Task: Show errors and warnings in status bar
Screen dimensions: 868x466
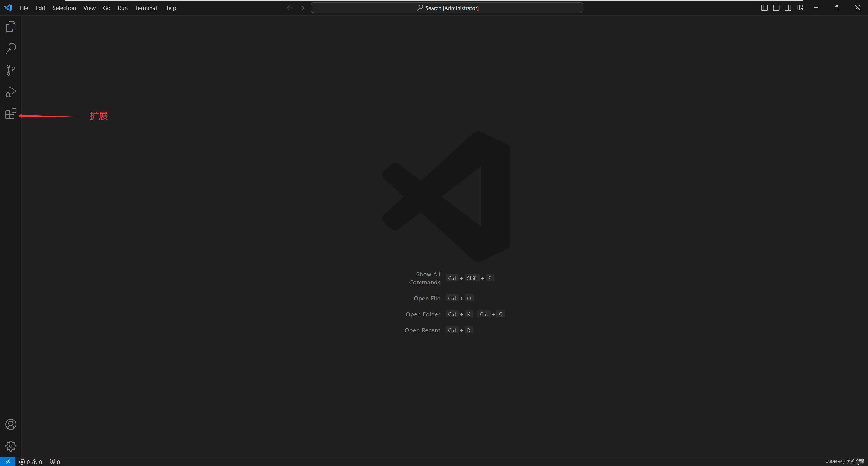Action: pyautogui.click(x=31, y=462)
